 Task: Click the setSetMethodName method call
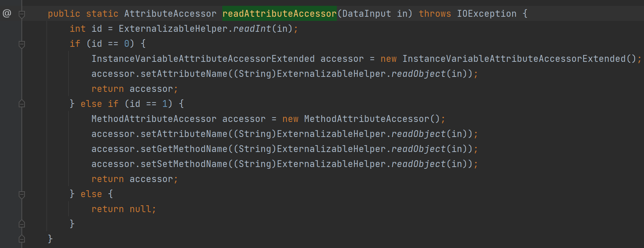(184, 164)
